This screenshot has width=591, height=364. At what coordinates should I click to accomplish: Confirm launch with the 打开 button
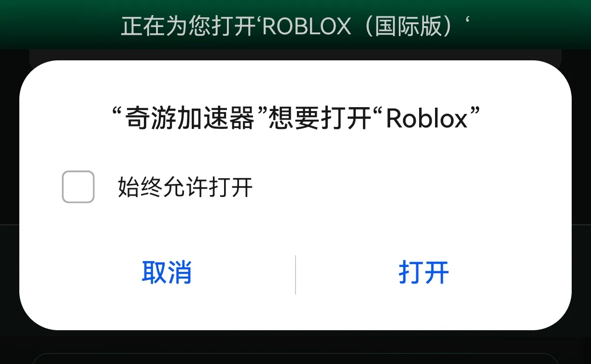point(424,272)
